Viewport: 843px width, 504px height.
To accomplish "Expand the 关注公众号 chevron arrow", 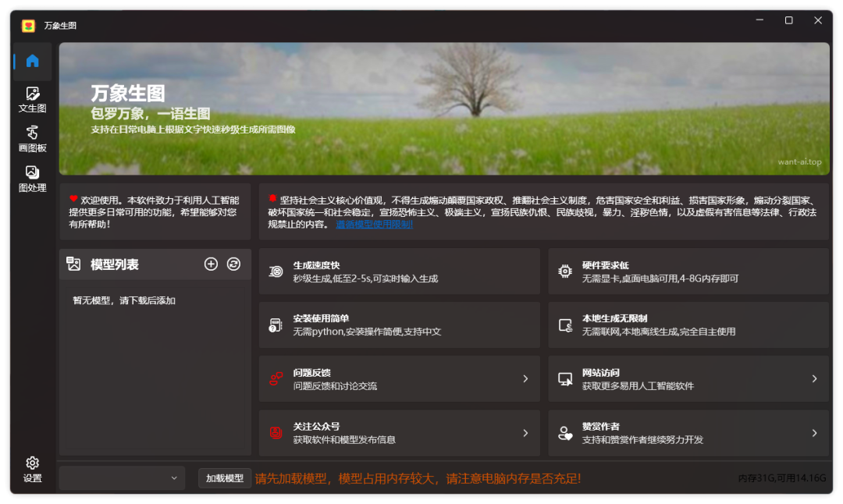I will click(x=525, y=432).
